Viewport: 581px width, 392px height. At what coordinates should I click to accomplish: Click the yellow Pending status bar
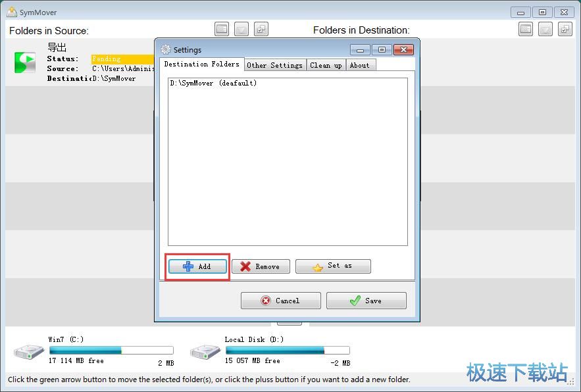pyautogui.click(x=122, y=59)
